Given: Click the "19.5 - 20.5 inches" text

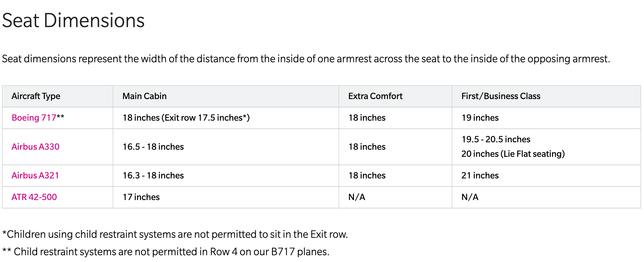Looking at the screenshot, I should [x=496, y=139].
